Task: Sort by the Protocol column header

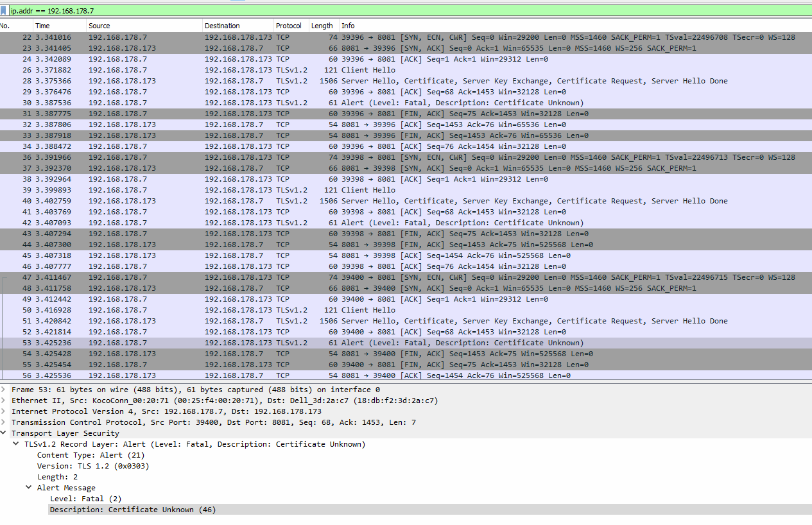Action: point(291,26)
